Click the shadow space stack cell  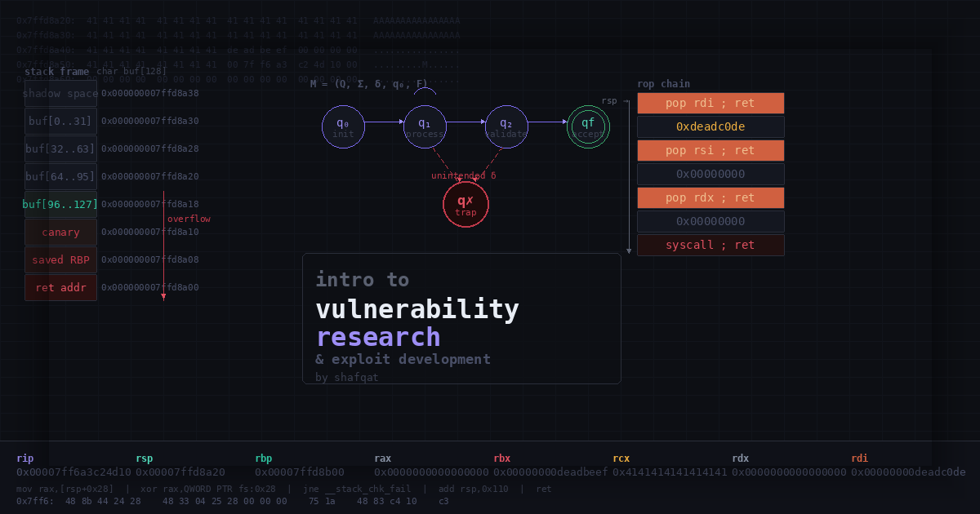pos(60,93)
